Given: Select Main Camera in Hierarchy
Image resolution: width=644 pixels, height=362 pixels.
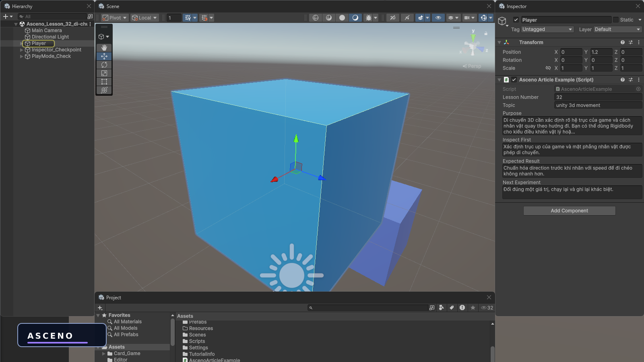Looking at the screenshot, I should (47, 31).
